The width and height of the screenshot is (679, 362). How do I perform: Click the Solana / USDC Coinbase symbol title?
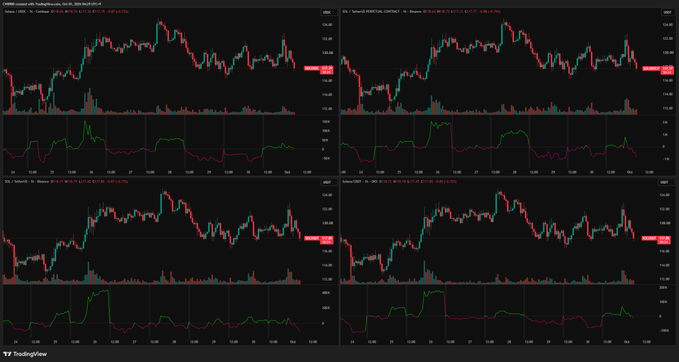pos(26,12)
